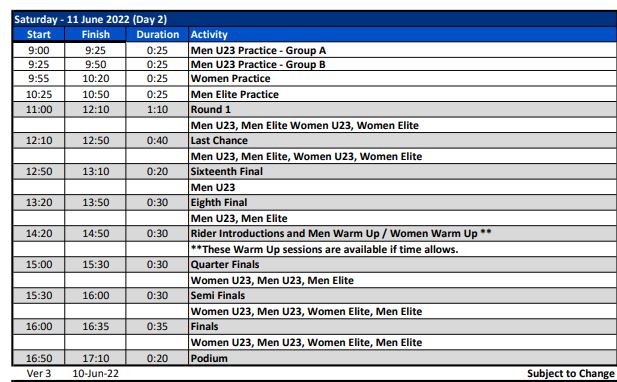Click the Duration column header

[157, 35]
